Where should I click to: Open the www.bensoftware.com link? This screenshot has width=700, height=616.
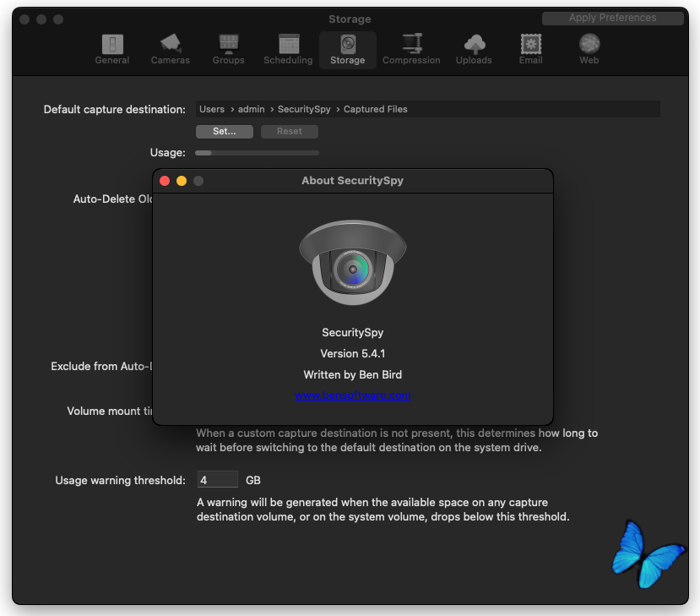coord(353,395)
